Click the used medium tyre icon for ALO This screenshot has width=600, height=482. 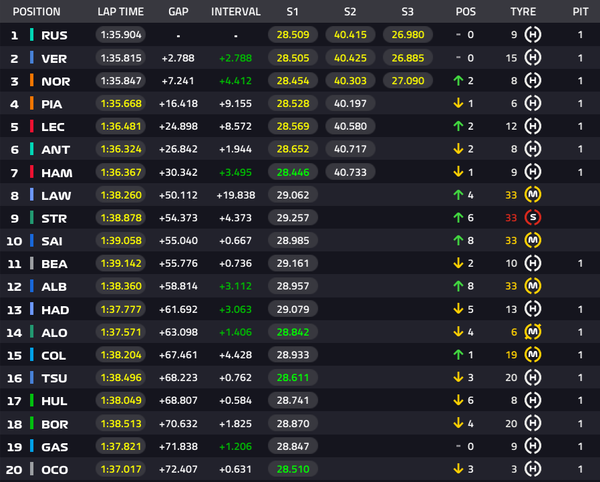533,332
